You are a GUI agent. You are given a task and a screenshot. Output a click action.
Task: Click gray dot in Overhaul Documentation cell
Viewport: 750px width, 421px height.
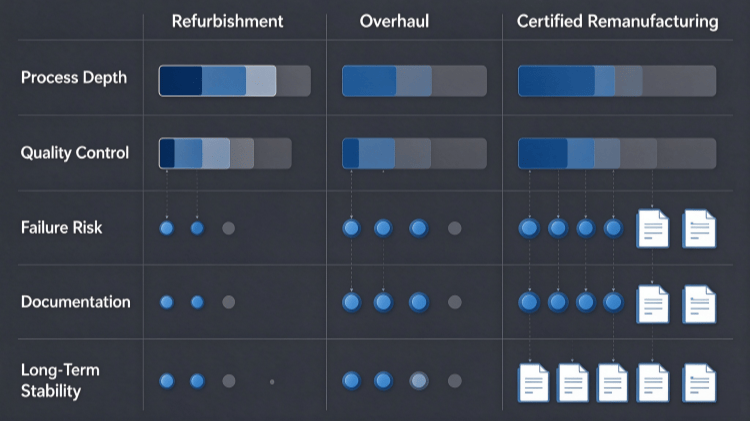click(454, 302)
